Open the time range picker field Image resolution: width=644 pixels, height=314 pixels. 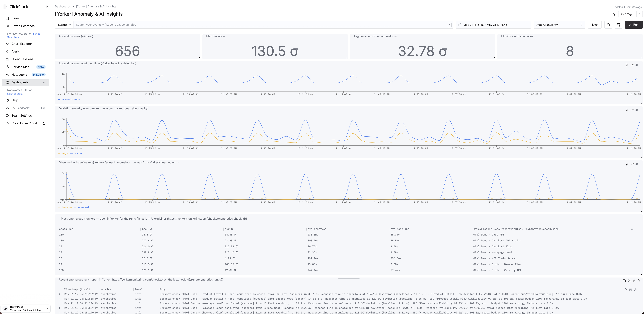coord(493,25)
